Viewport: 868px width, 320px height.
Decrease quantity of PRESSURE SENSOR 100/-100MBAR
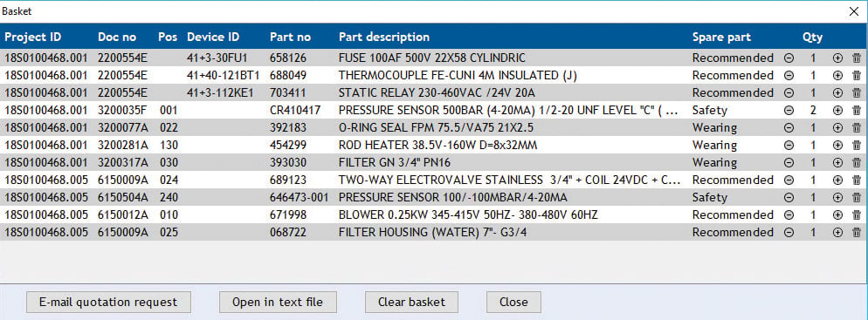click(789, 198)
